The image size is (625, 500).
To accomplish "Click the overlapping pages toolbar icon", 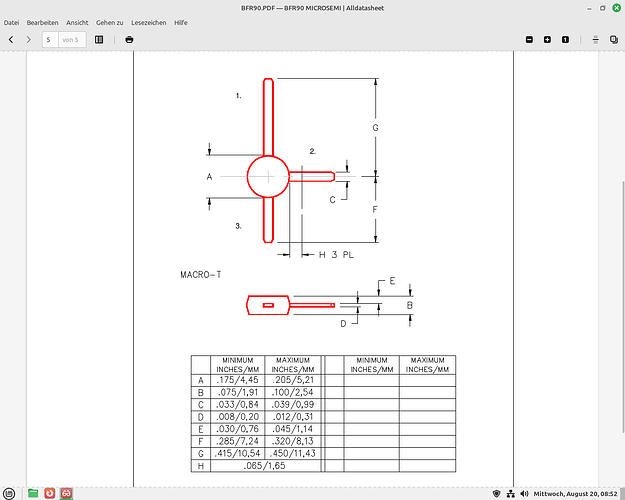I will [613, 39].
